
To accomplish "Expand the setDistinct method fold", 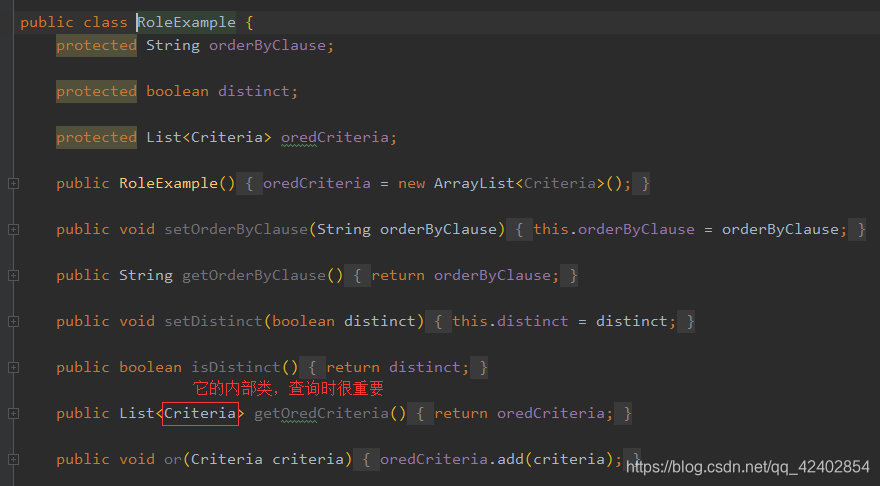I will click(x=13, y=322).
